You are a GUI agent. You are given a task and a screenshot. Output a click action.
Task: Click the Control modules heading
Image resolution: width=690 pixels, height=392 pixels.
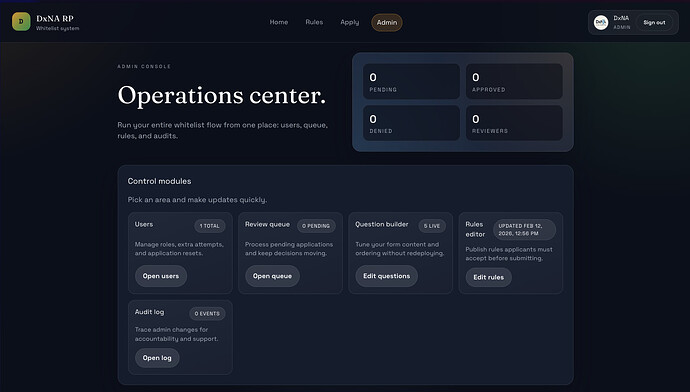point(159,181)
